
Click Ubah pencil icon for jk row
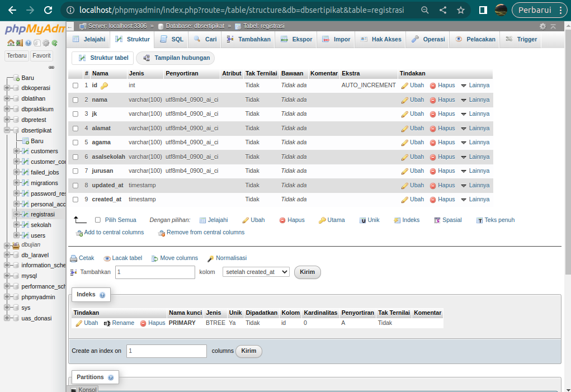pos(404,114)
